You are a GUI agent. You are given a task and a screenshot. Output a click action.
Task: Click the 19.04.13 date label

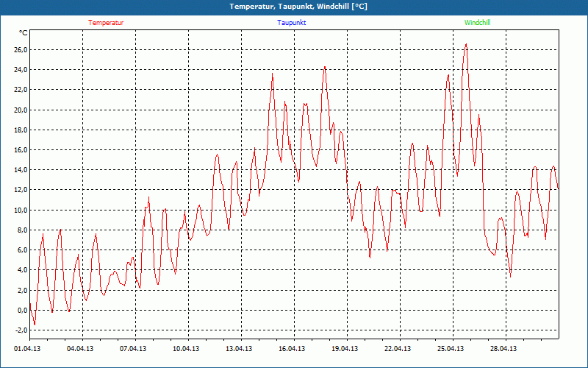[345, 349]
